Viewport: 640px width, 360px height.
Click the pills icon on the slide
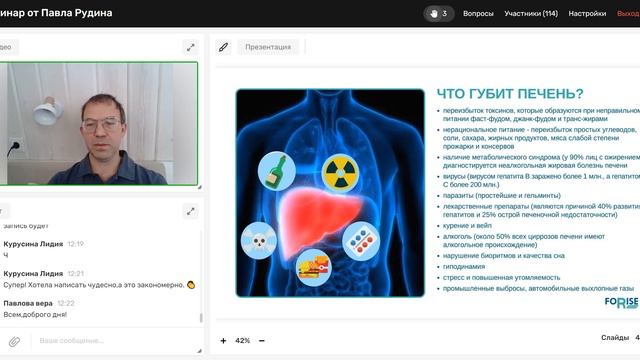click(x=361, y=241)
